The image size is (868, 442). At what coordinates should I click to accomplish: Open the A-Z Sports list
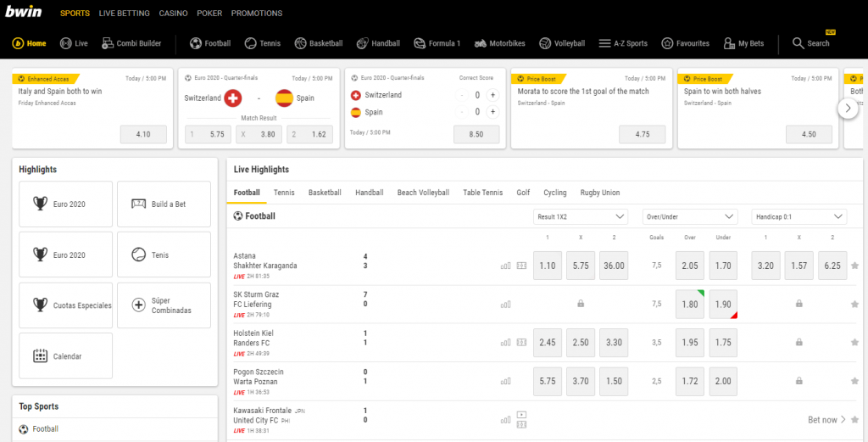(x=623, y=43)
